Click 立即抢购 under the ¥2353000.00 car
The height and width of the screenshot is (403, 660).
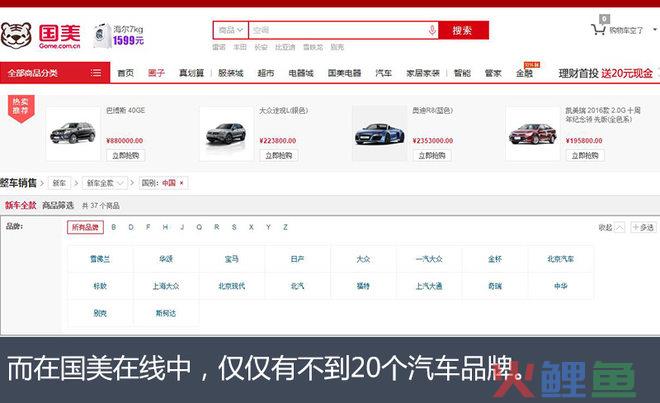tap(432, 155)
